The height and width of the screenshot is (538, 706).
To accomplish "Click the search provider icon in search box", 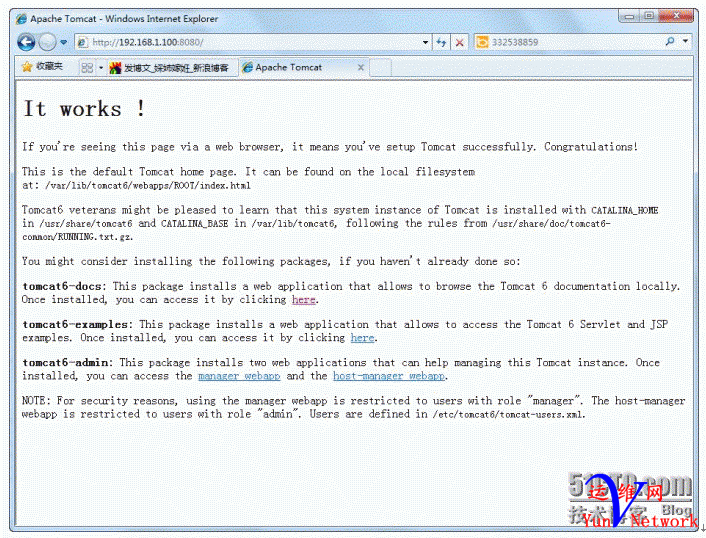I will click(482, 42).
